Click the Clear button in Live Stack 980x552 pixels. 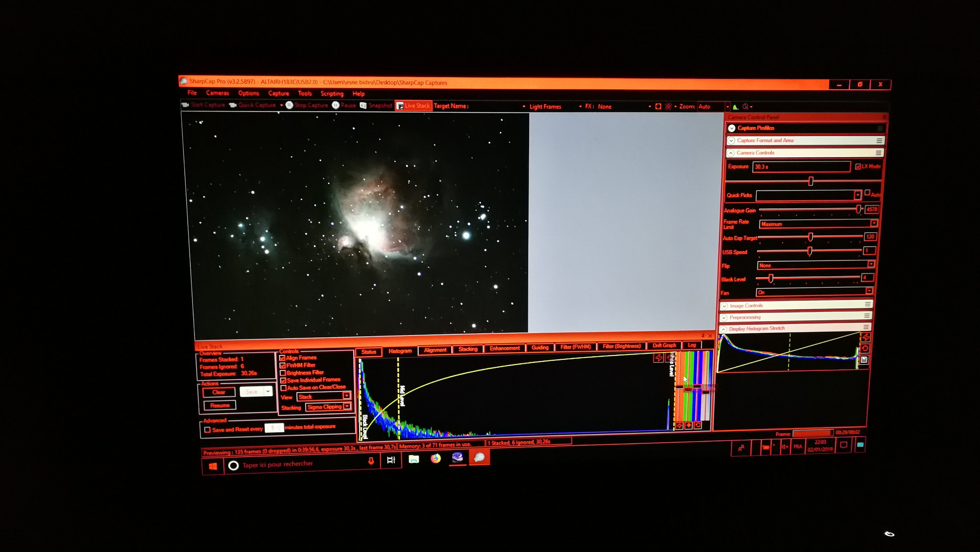point(219,392)
